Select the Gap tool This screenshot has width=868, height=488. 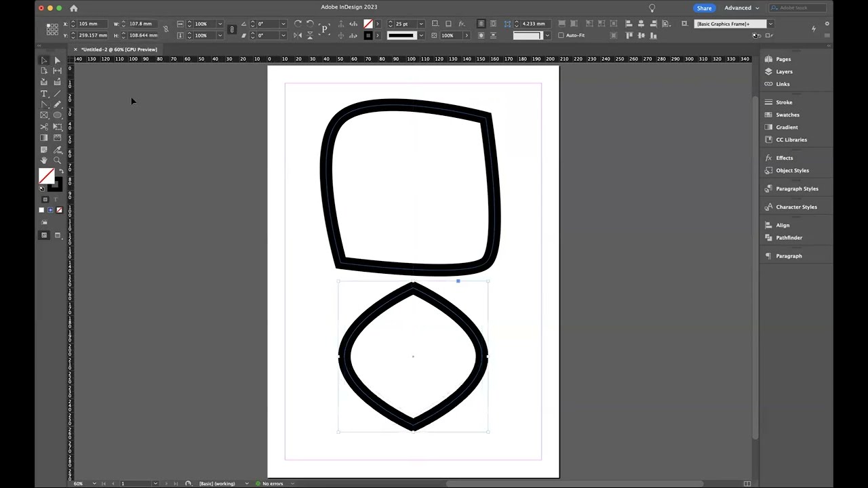click(57, 71)
